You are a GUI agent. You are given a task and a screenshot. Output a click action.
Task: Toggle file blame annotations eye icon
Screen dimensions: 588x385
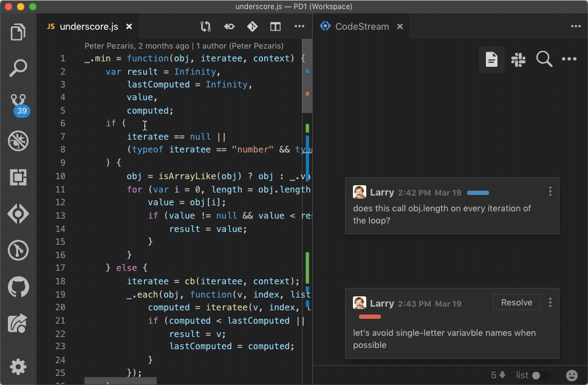[x=229, y=26]
